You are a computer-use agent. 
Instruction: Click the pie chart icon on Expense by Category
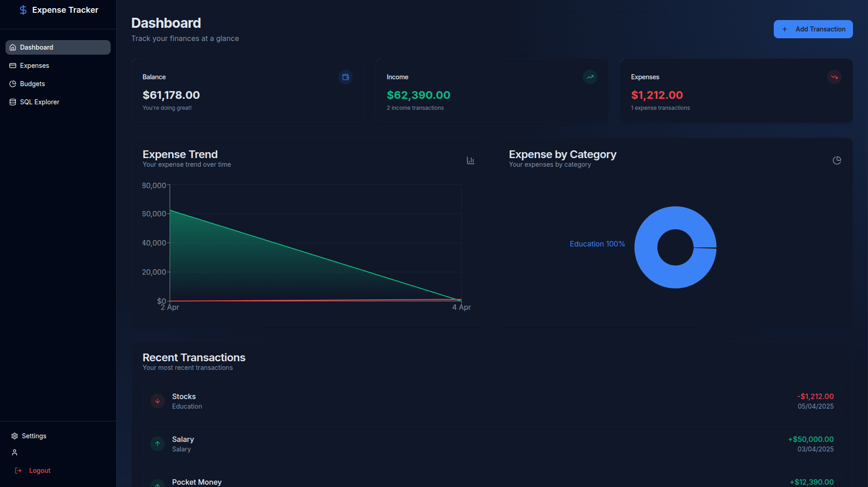click(x=837, y=160)
